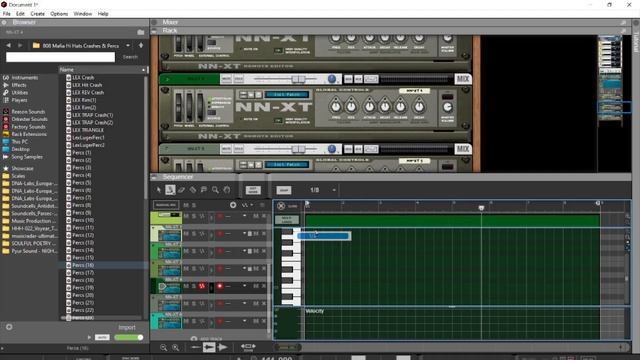Open the Options menu

tap(59, 13)
